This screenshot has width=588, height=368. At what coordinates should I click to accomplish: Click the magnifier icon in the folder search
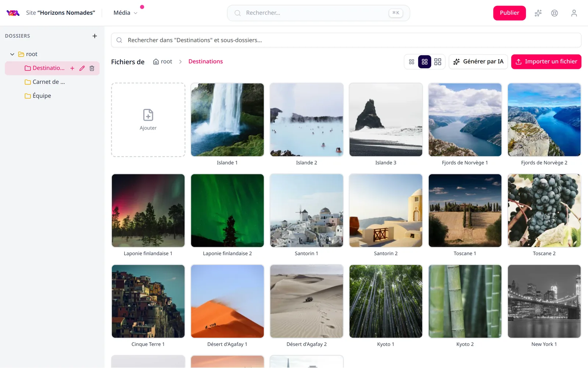pos(119,40)
